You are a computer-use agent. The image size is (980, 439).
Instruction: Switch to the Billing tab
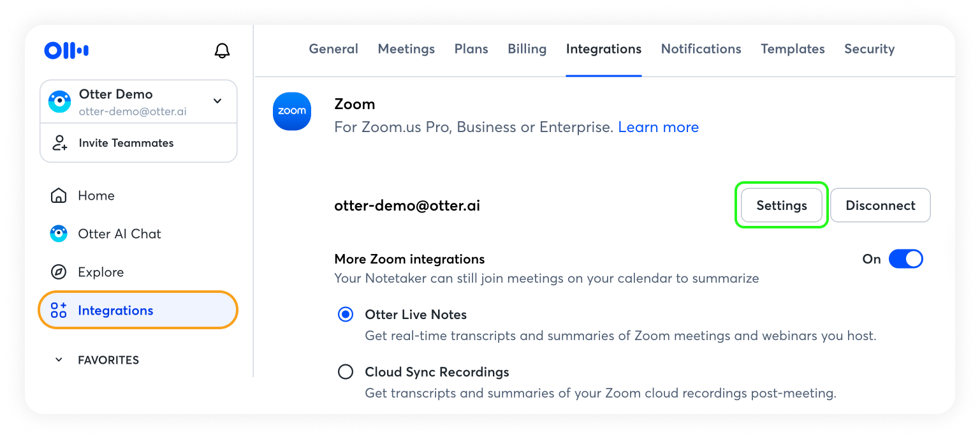527,49
